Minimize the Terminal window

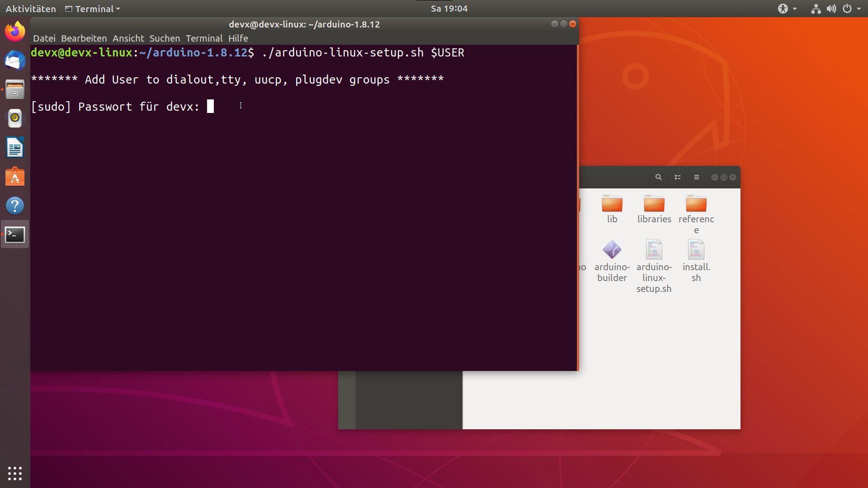click(555, 24)
